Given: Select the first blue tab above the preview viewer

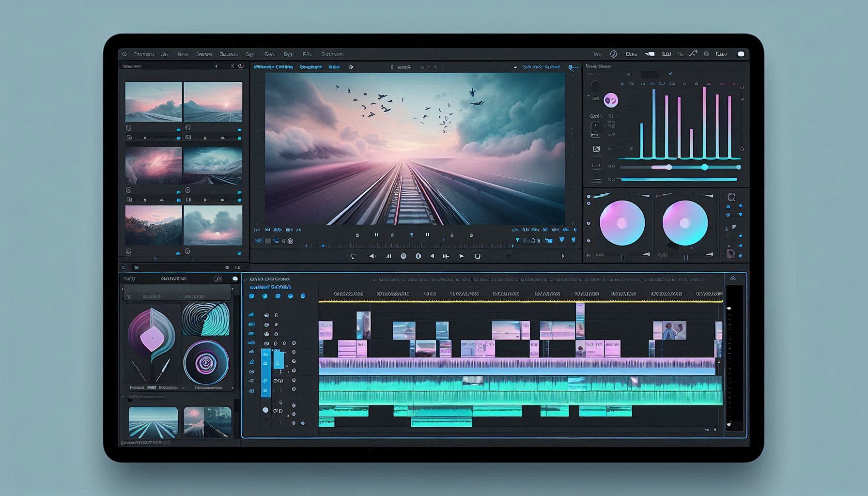Looking at the screenshot, I should click(x=273, y=67).
